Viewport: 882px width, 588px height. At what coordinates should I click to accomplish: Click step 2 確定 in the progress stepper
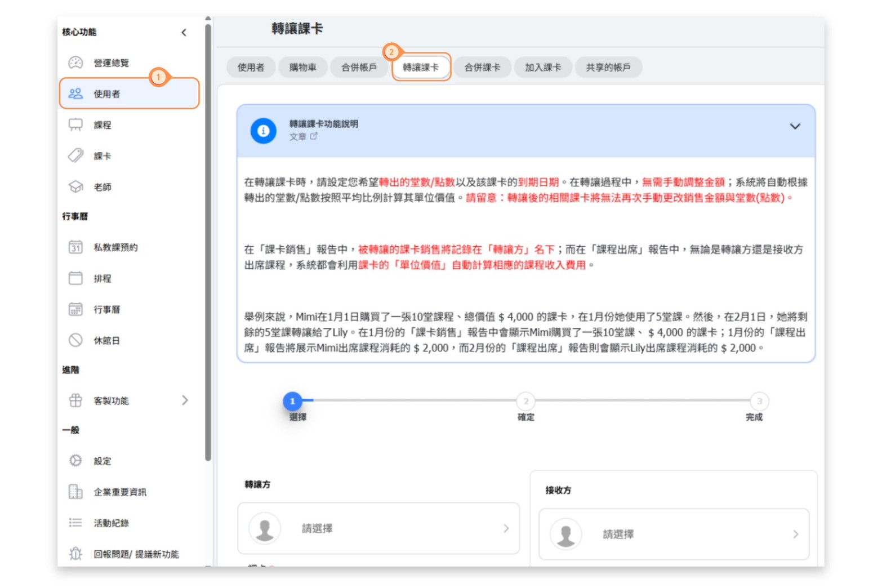click(x=525, y=401)
